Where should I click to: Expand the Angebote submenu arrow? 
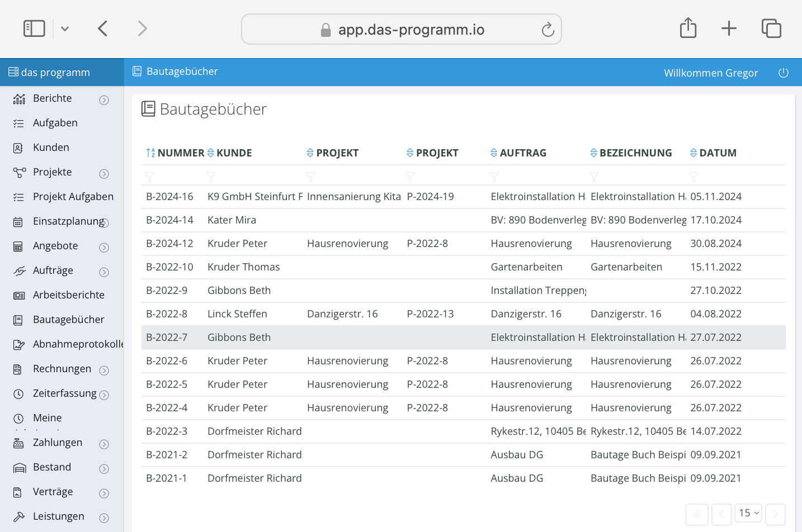(104, 248)
